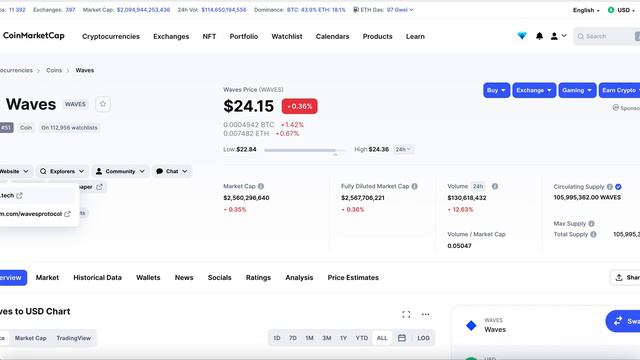Switch to the Ratings tab
This screenshot has width=640, height=360.
click(258, 278)
